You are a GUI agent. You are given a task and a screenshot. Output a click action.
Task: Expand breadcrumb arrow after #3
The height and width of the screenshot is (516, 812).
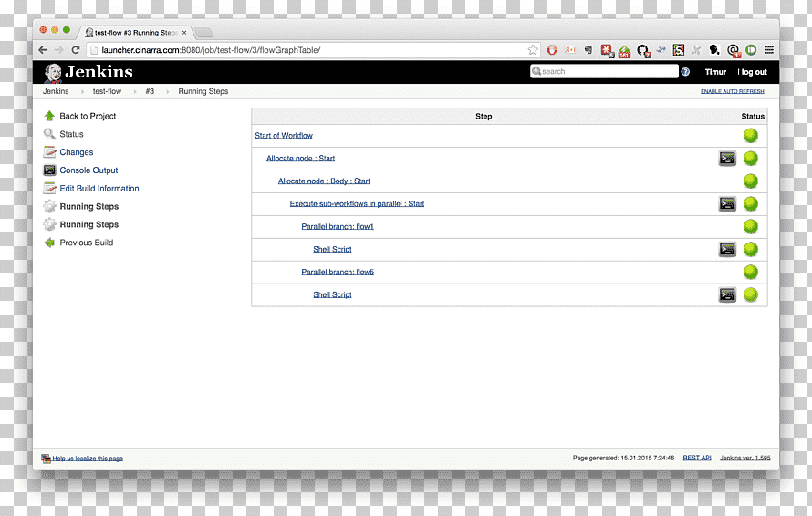pos(167,91)
